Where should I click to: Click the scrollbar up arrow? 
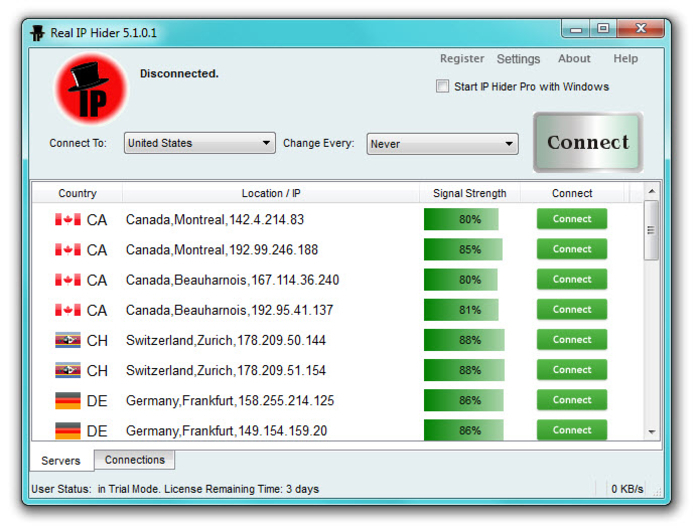(652, 191)
